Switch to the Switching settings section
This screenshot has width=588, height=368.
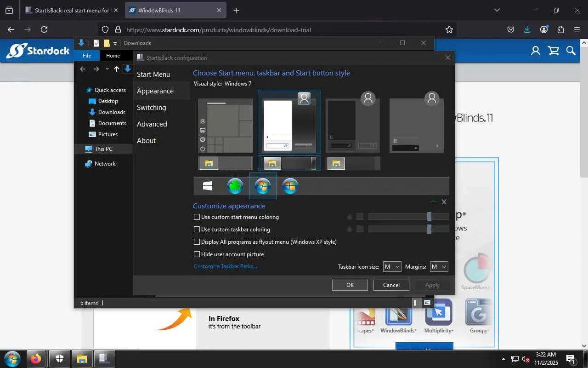click(x=151, y=108)
